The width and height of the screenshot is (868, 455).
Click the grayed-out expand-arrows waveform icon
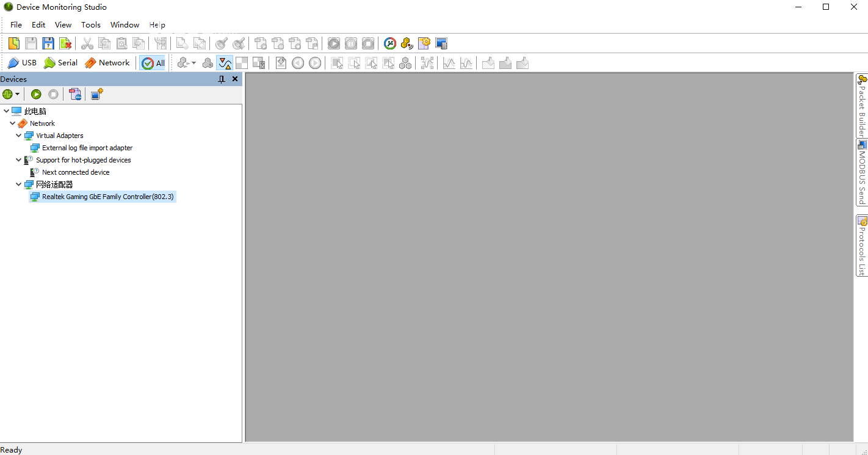(x=427, y=63)
